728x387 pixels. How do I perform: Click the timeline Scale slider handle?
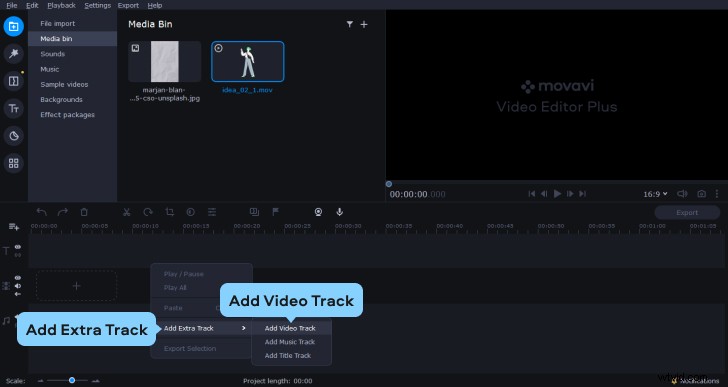point(72,381)
